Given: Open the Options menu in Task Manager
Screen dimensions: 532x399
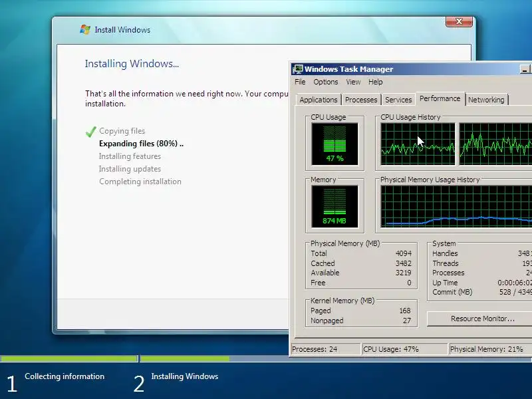Looking at the screenshot, I should [326, 82].
